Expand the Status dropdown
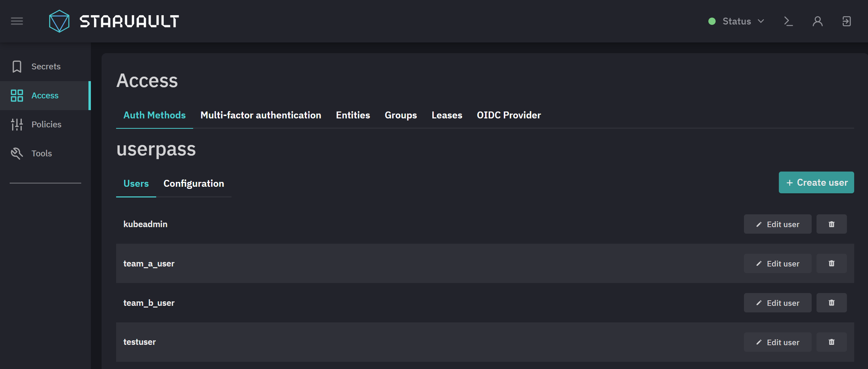868x369 pixels. 736,21
